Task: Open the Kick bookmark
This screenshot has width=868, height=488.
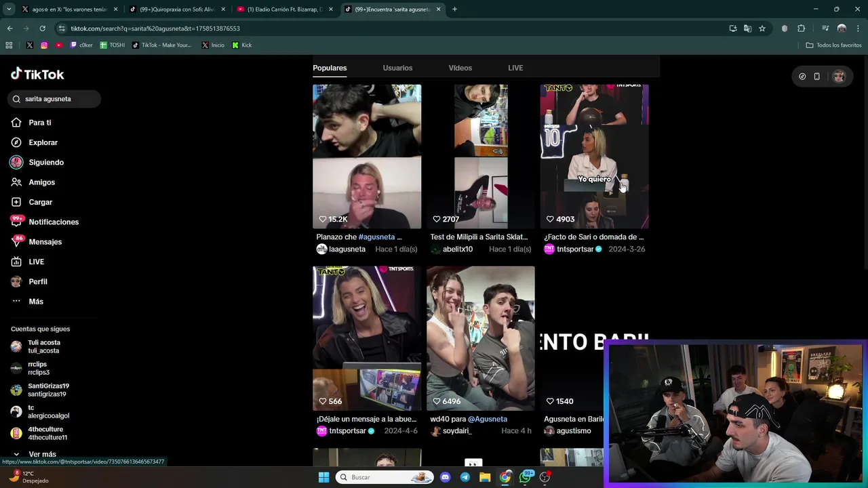Action: tap(242, 45)
